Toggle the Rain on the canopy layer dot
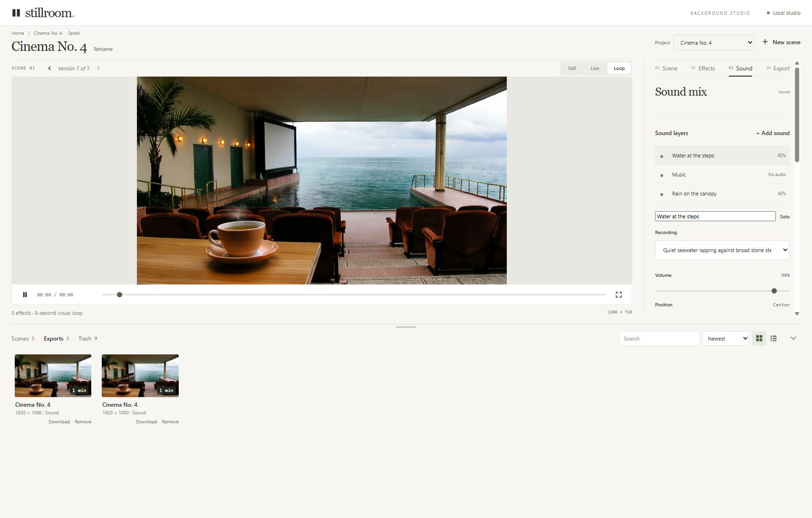 pos(662,194)
